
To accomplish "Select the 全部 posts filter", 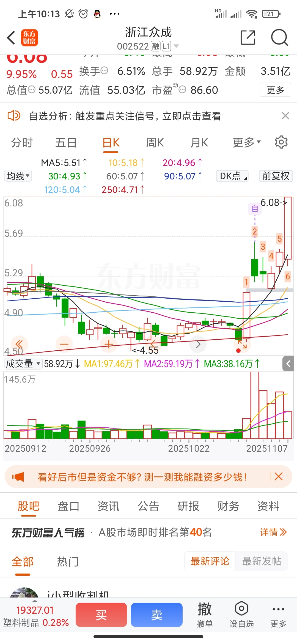I will tap(23, 561).
